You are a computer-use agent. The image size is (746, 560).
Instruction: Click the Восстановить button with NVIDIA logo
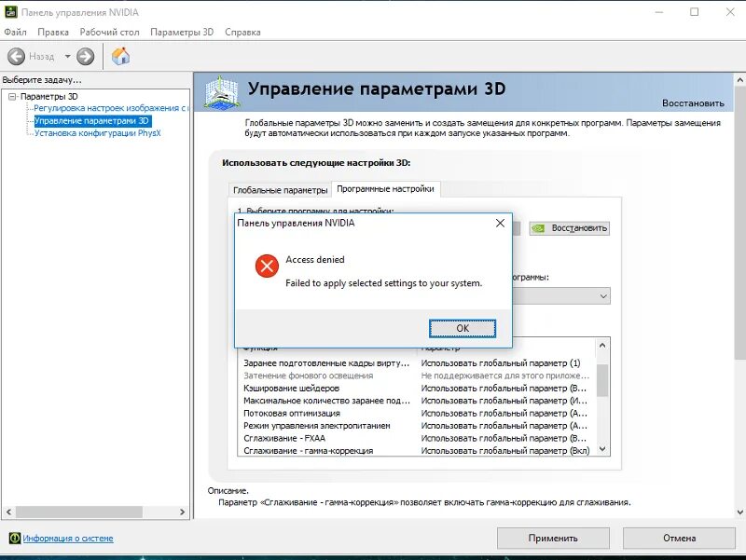point(570,228)
